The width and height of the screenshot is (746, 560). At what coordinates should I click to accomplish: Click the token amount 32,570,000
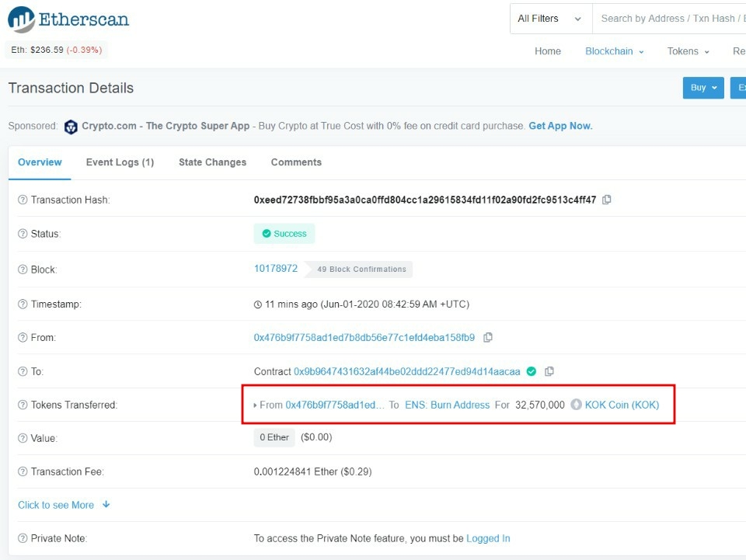pyautogui.click(x=540, y=405)
